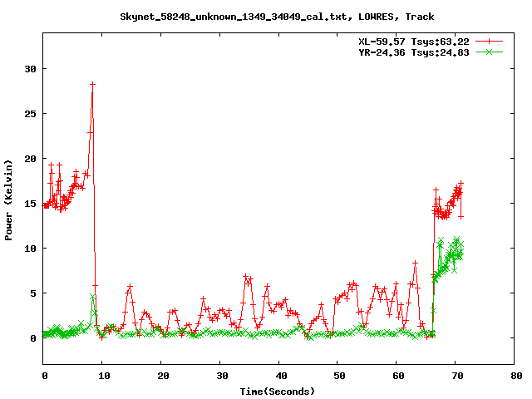Click x-axis tick label 40
The width and height of the screenshot is (532, 399).
(x=281, y=376)
